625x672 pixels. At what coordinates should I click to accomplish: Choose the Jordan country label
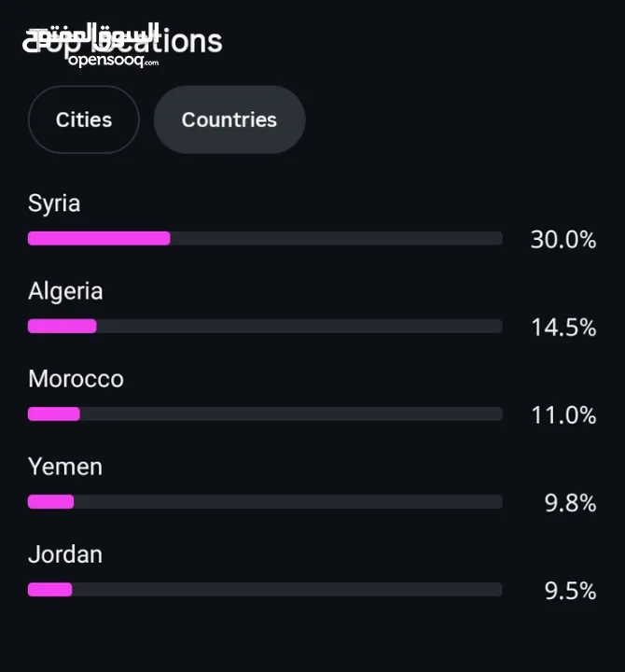(x=65, y=554)
